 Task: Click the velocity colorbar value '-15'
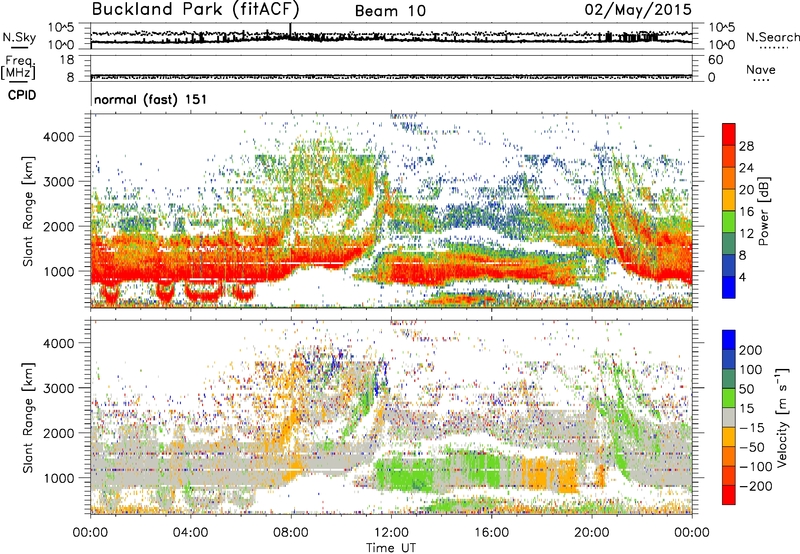pos(752,428)
